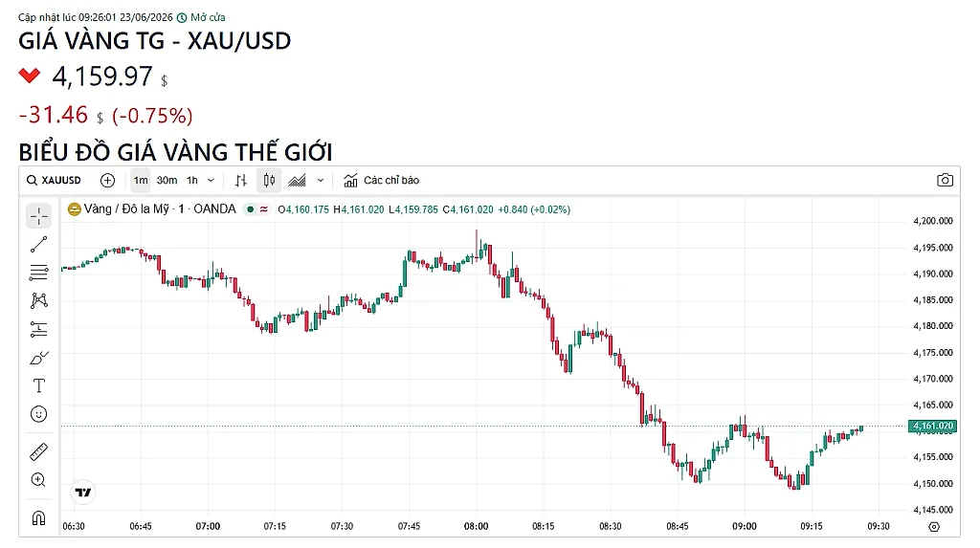The height and width of the screenshot is (548, 980).
Task: Activate the zoom in tool
Action: click(38, 480)
